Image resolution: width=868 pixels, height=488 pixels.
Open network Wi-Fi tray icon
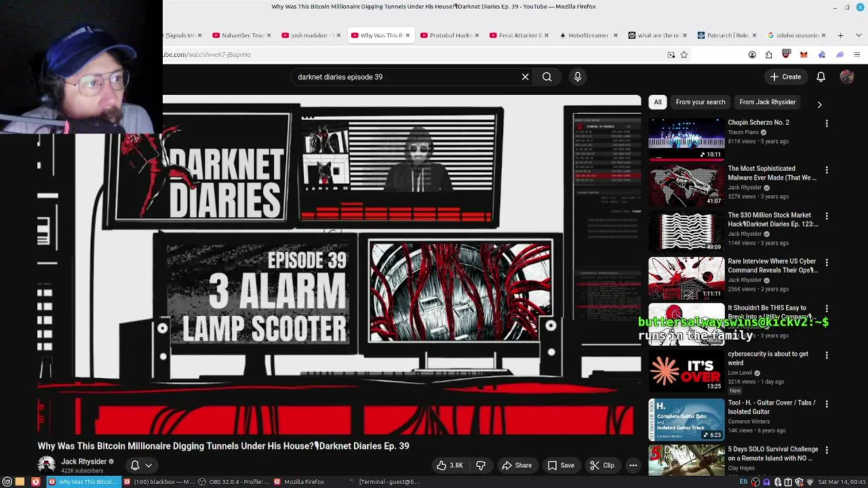point(809,482)
